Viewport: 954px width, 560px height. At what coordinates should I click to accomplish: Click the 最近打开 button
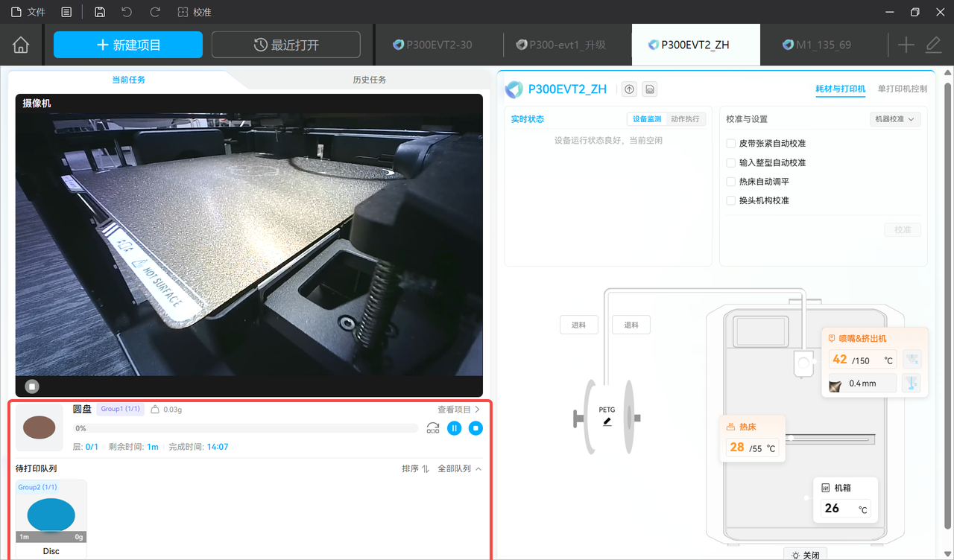coord(286,45)
